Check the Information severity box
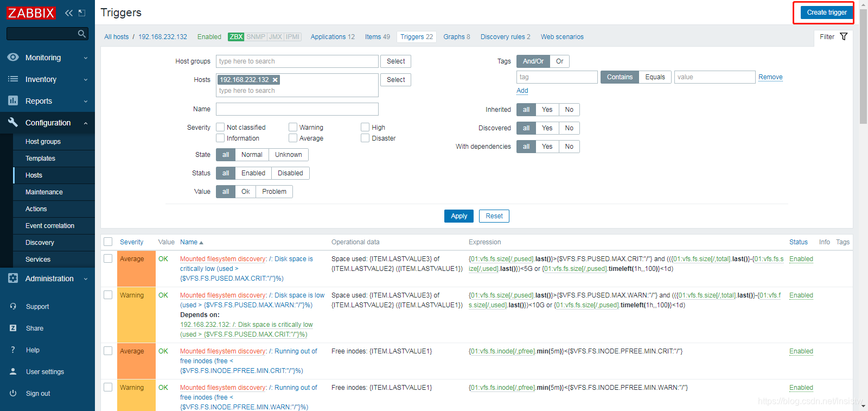The image size is (868, 411). pos(220,138)
